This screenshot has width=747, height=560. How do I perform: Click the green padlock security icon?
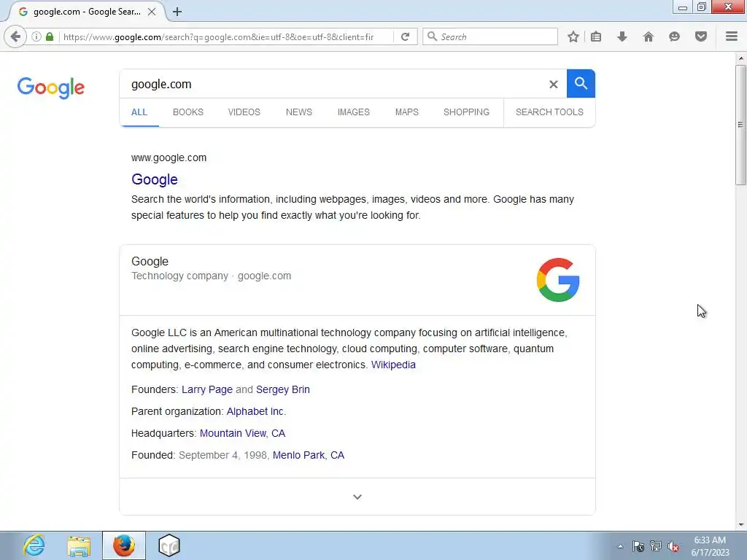tap(50, 36)
